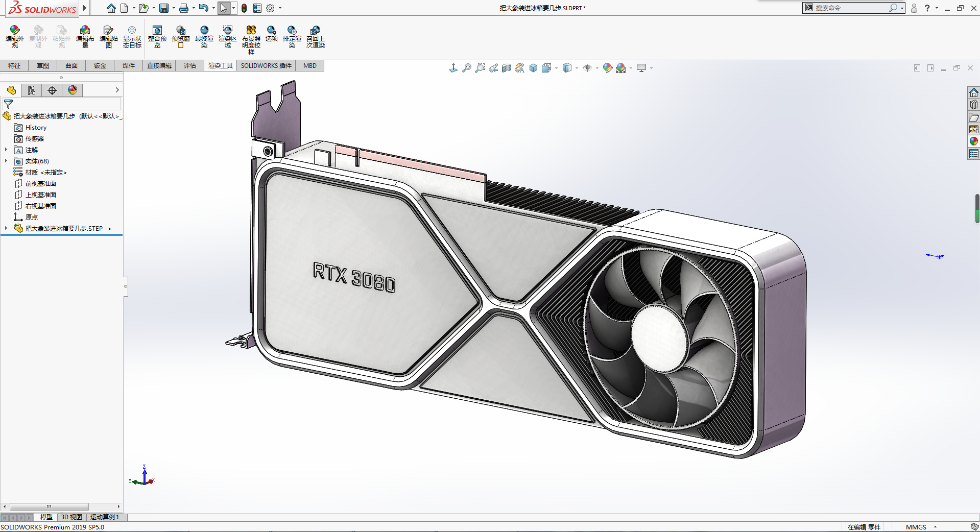
Task: Open the Options gear dropdown arrow
Action: click(x=280, y=8)
